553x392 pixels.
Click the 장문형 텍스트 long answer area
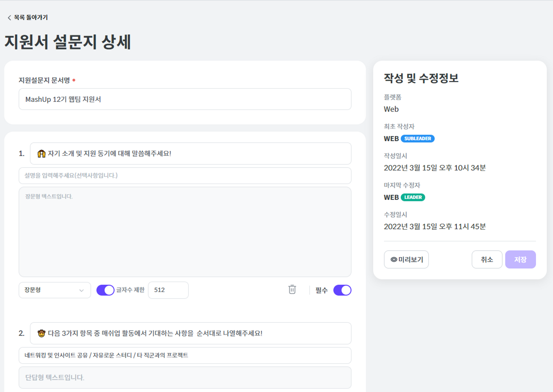(x=185, y=232)
